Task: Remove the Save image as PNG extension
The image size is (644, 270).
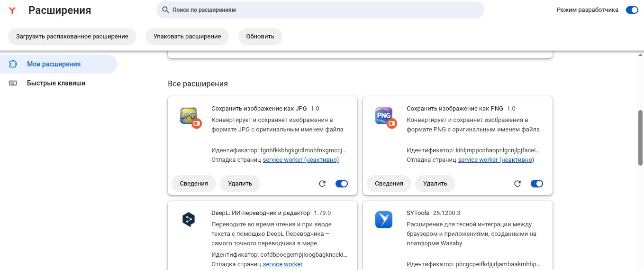Action: [x=435, y=184]
